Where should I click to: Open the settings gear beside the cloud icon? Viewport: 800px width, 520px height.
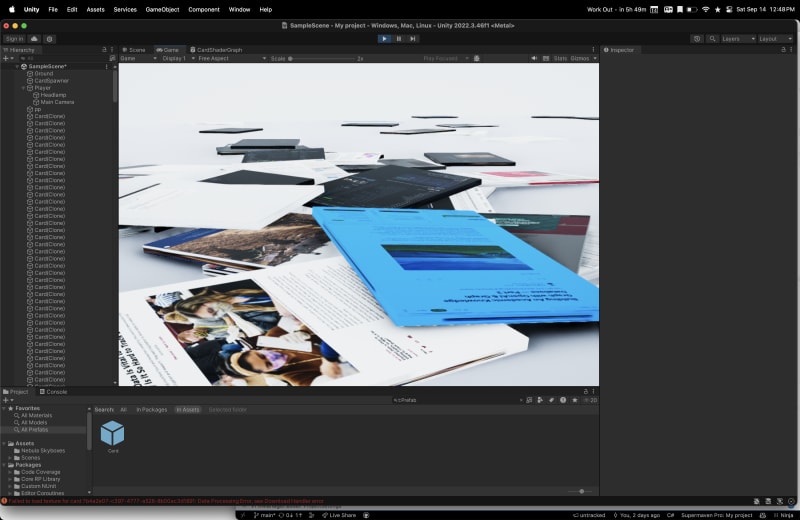click(49, 39)
